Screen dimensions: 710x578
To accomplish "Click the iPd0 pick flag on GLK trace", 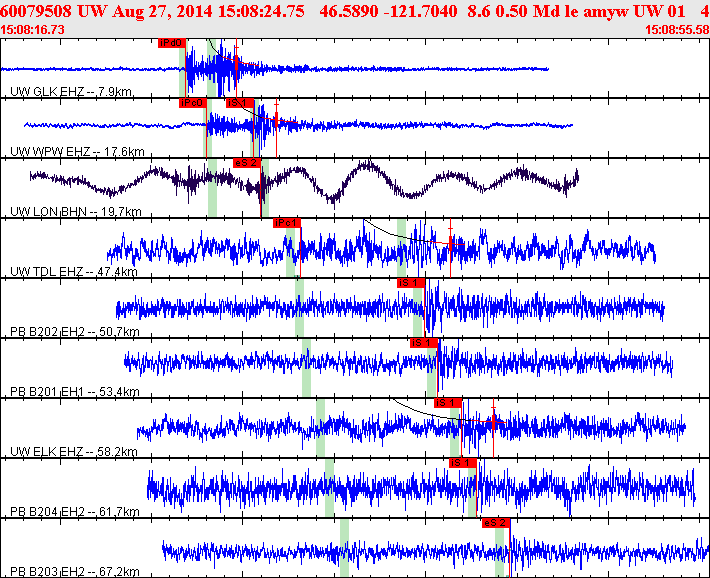I will click(x=172, y=43).
